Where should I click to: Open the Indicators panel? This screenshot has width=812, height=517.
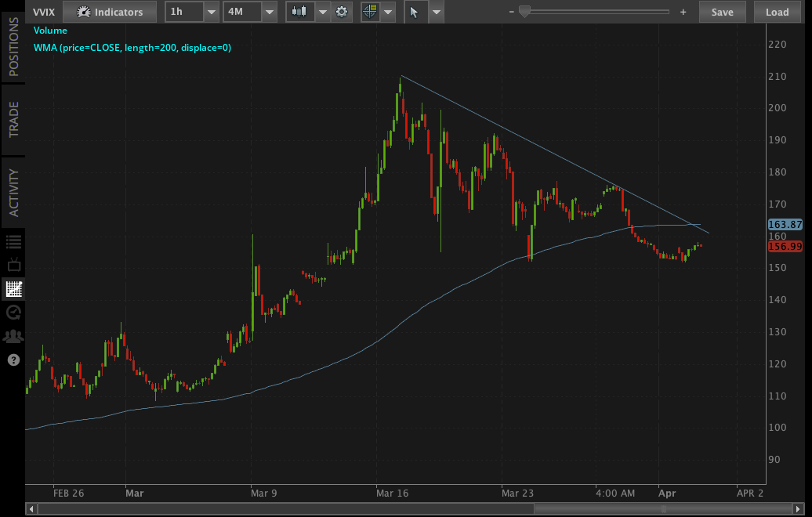coord(109,12)
